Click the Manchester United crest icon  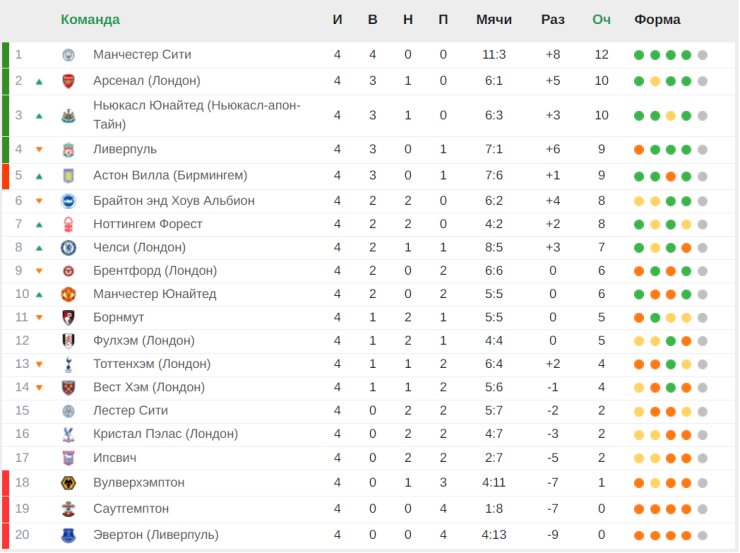coord(68,294)
